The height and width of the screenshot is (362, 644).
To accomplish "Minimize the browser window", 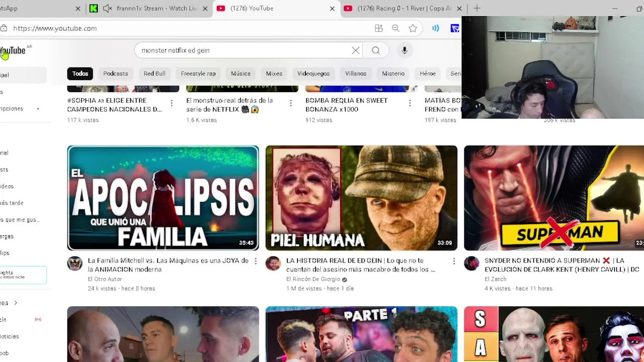I will click(615, 9).
